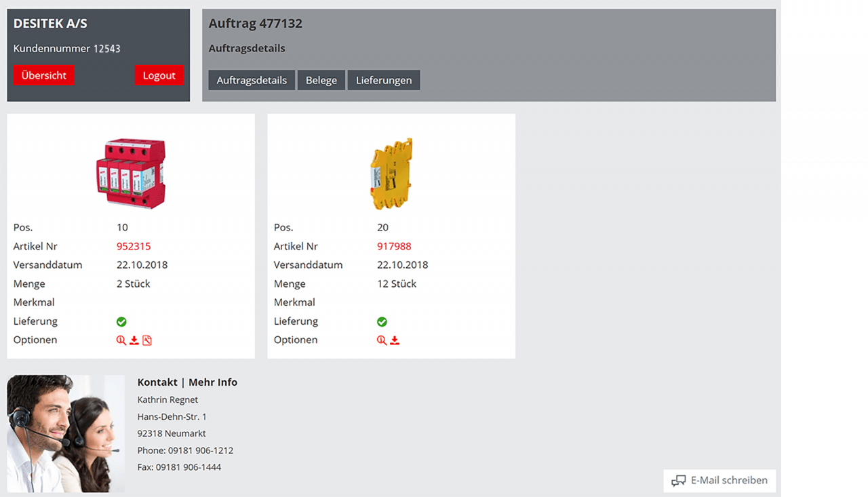Download icon for article 917988
868x497 pixels.
tap(395, 340)
